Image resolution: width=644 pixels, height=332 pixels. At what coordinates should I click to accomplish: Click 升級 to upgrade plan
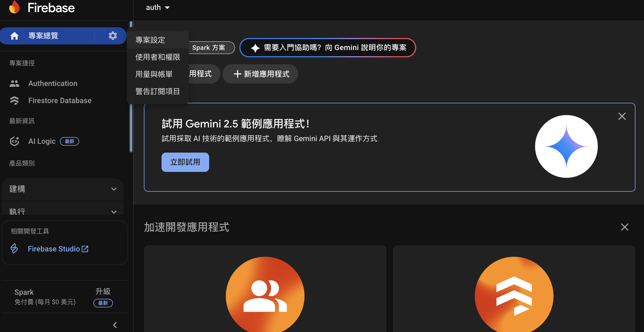[103, 291]
